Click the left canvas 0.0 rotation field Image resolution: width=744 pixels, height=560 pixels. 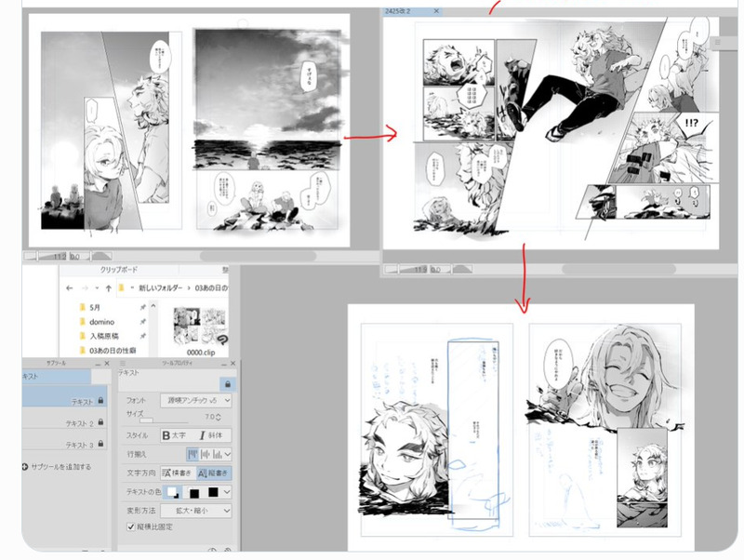[x=75, y=256]
